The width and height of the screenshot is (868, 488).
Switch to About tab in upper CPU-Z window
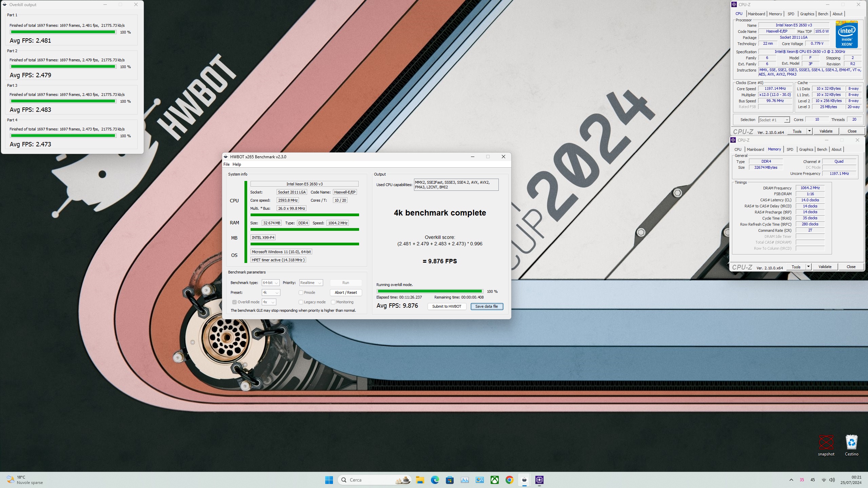coord(837,14)
